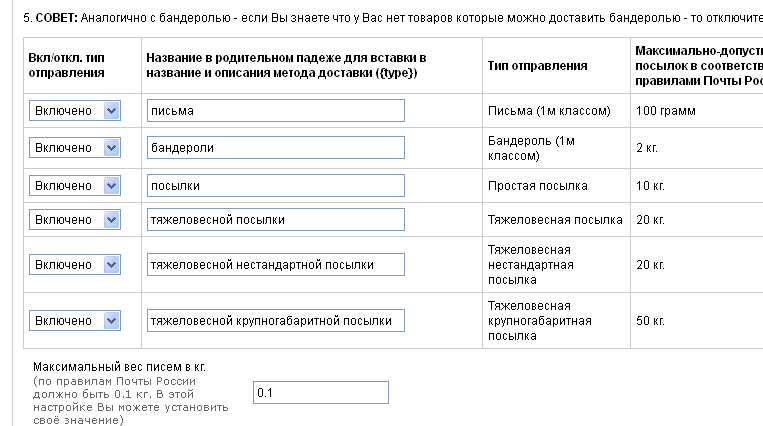Viewport: 763px width, 426px height.
Task: Expand the dropdown beside 'тяжеловесной нестандартной посылки'
Action: coord(75,265)
